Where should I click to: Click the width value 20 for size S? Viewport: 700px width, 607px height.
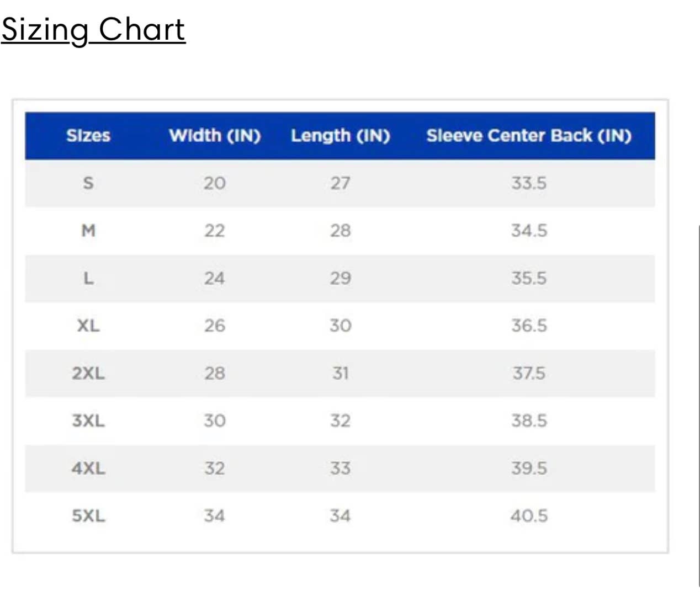coord(215,183)
